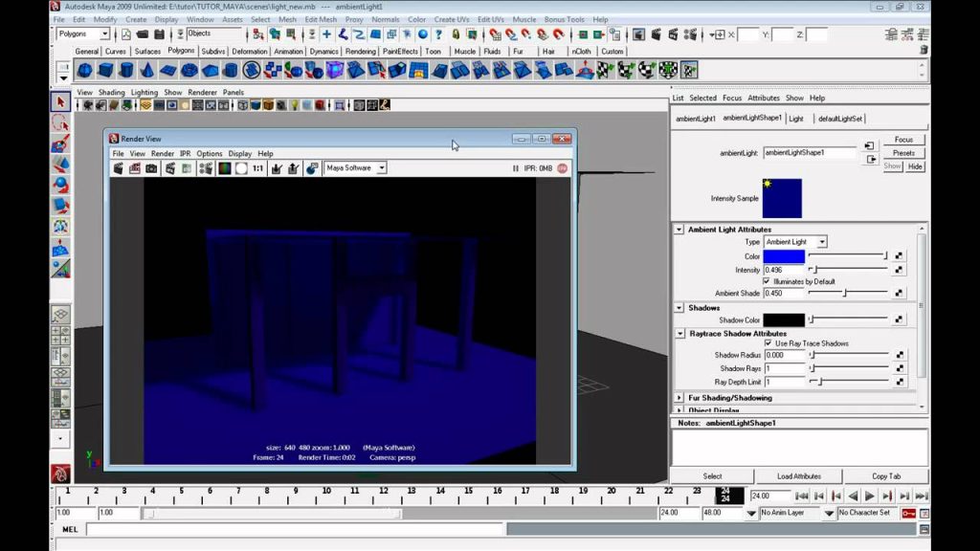Viewport: 980px width, 551px height.
Task: Switch to Rendering shelf tab
Action: 361,52
